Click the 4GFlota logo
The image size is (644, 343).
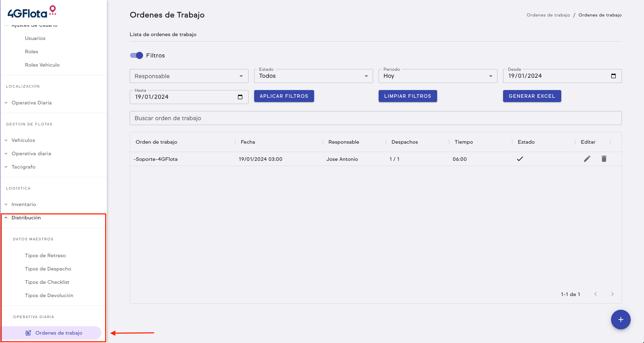(x=32, y=12)
